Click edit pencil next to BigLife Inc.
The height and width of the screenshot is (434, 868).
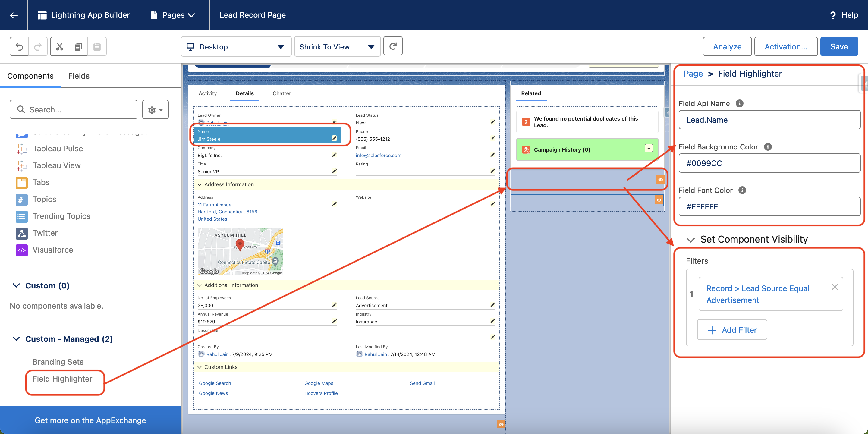click(334, 155)
